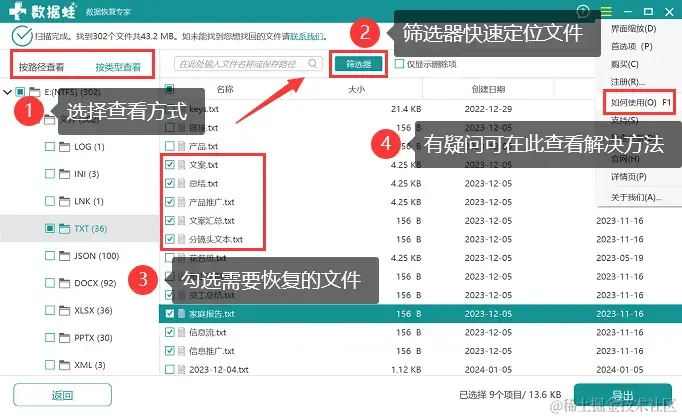The width and height of the screenshot is (682, 419).
Task: Select 详情页(P) menu item
Action: click(629, 177)
